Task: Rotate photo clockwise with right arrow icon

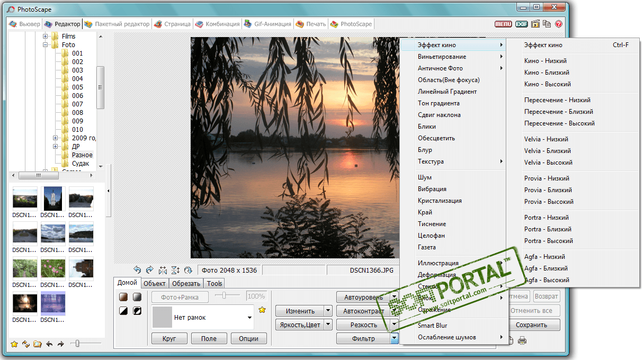Action: coord(150,270)
